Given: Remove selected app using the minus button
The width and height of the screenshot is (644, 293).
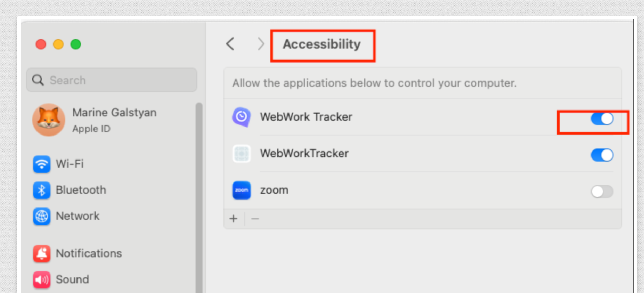Looking at the screenshot, I should point(255,218).
